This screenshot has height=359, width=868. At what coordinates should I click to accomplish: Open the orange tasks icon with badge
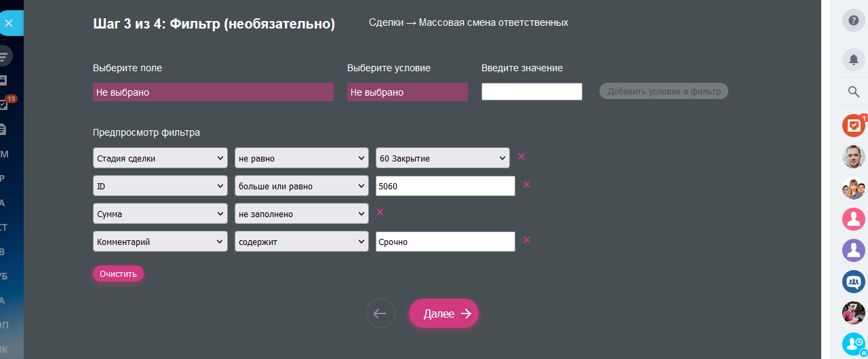pyautogui.click(x=853, y=126)
